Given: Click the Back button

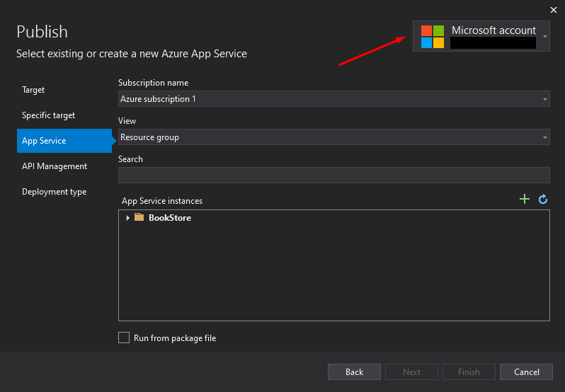Looking at the screenshot, I should click(x=354, y=372).
